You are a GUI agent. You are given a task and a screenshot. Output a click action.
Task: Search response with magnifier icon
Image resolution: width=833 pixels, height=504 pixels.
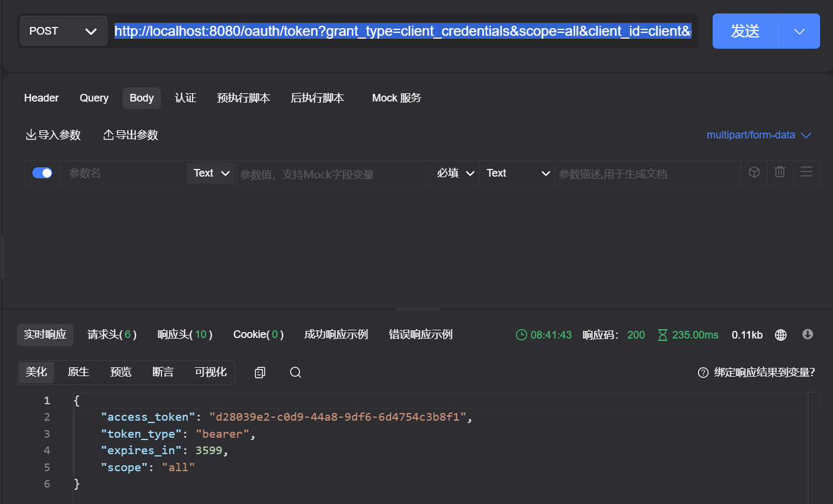click(x=295, y=373)
